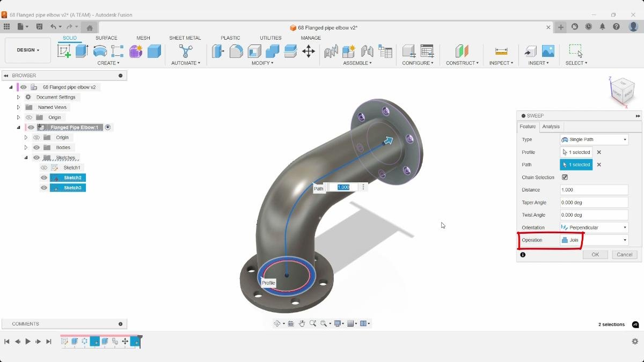Expand the Named Views node
This screenshot has height=362, width=644.
18,107
